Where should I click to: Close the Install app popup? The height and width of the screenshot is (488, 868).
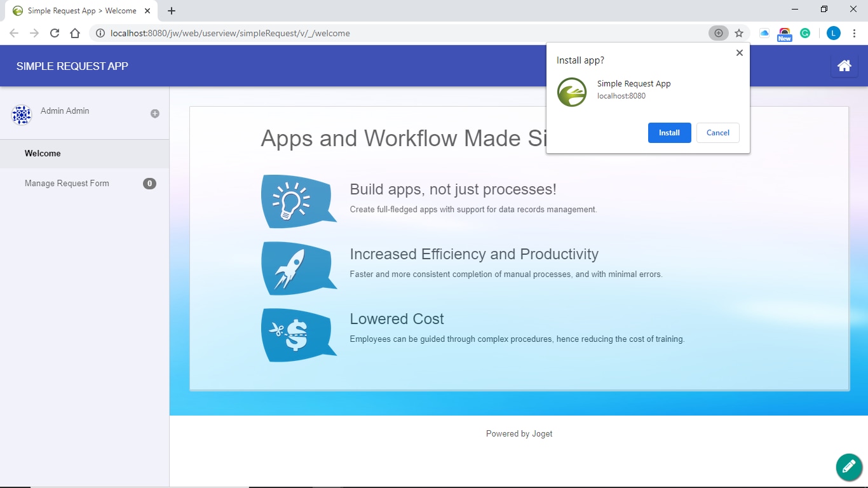(x=739, y=53)
